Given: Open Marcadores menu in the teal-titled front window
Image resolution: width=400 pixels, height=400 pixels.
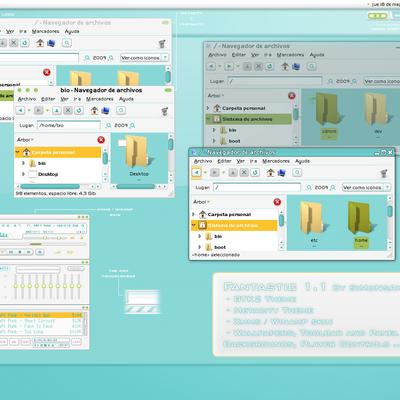Looking at the screenshot, I should click(276, 161).
